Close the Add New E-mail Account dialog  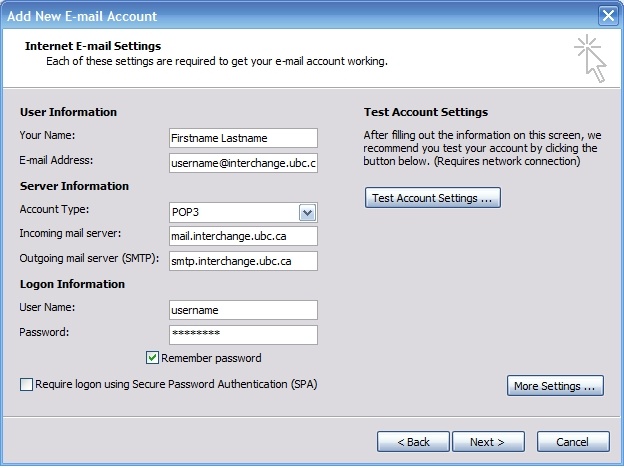coord(607,15)
